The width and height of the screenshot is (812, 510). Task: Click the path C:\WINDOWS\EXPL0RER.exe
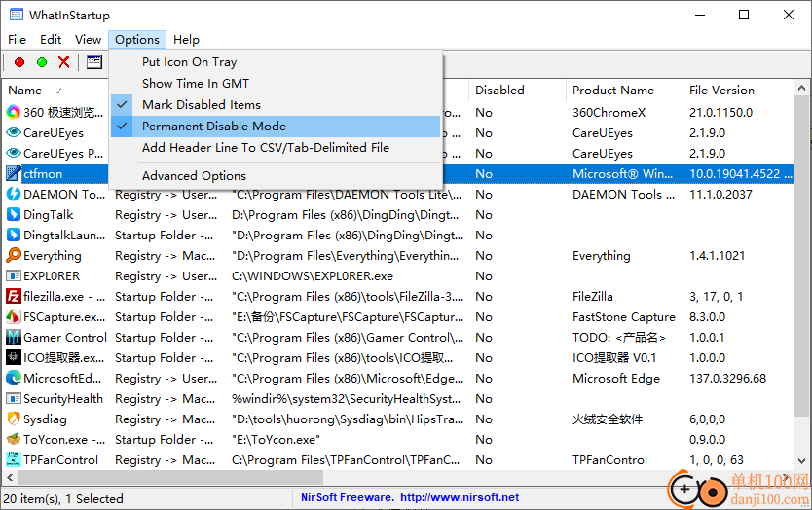point(313,276)
